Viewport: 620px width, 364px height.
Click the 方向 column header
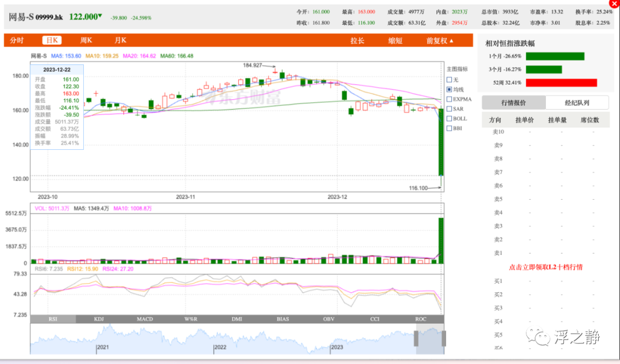495,120
